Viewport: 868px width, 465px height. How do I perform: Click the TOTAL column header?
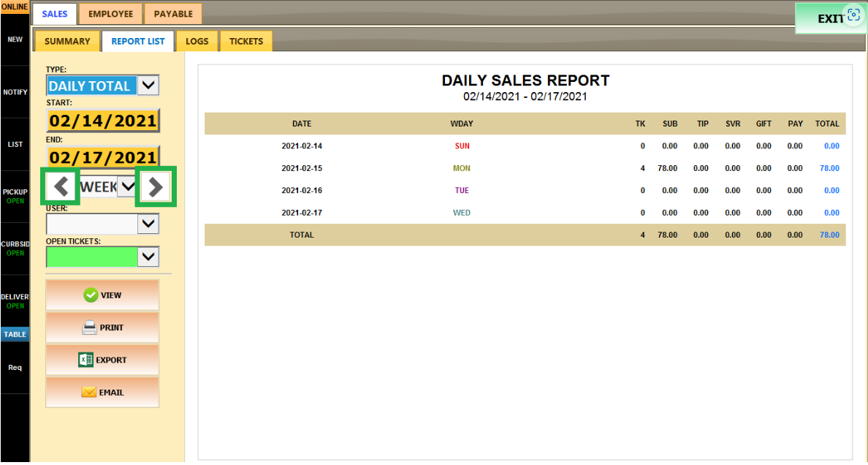pos(827,124)
